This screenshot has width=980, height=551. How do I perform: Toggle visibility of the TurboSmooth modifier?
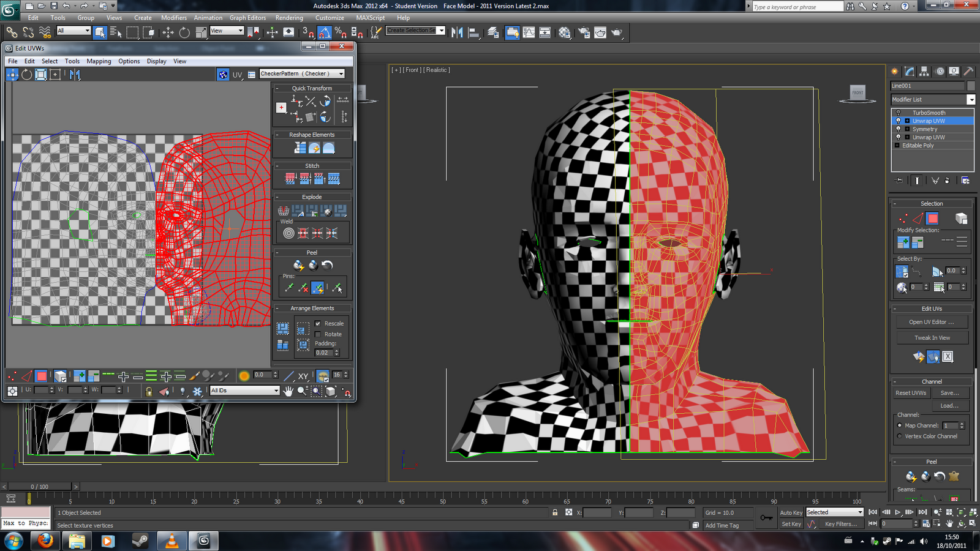click(899, 112)
